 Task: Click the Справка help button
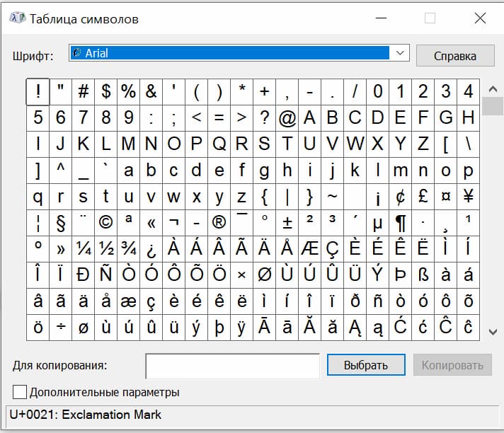(x=454, y=56)
